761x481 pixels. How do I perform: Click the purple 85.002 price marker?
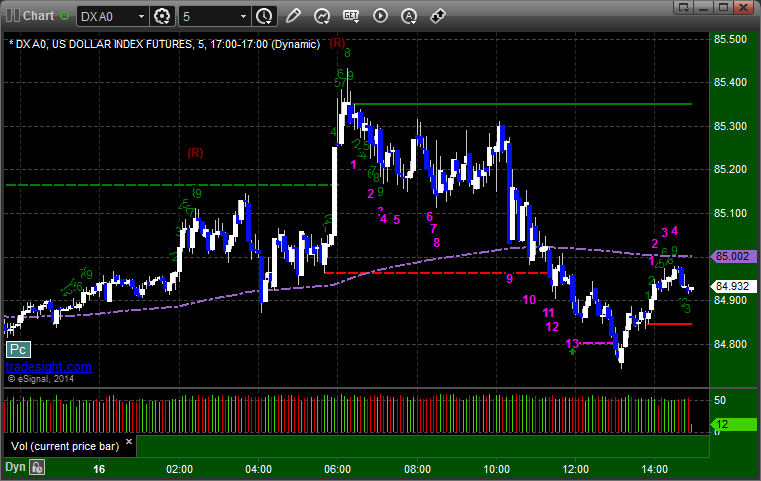733,256
